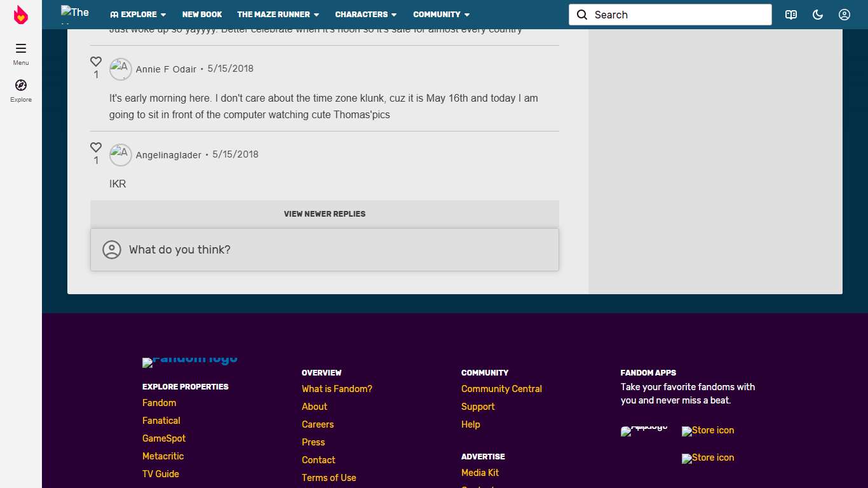This screenshot has height=488, width=868.
Task: Expand the Characters dropdown
Action: pos(365,15)
